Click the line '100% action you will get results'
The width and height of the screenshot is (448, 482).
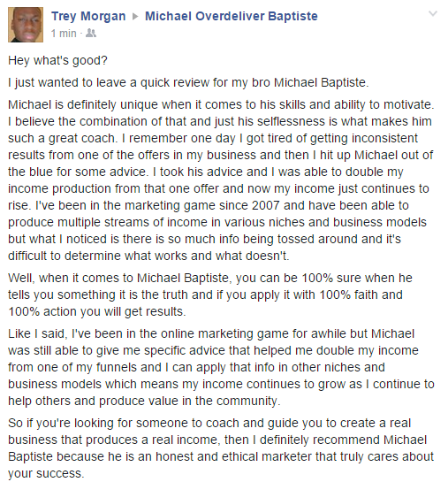[97, 311]
